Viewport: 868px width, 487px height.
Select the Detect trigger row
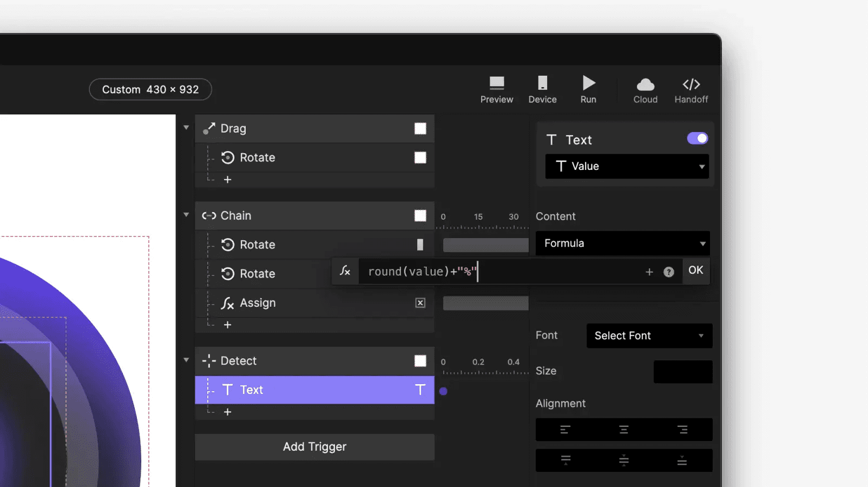pos(314,361)
